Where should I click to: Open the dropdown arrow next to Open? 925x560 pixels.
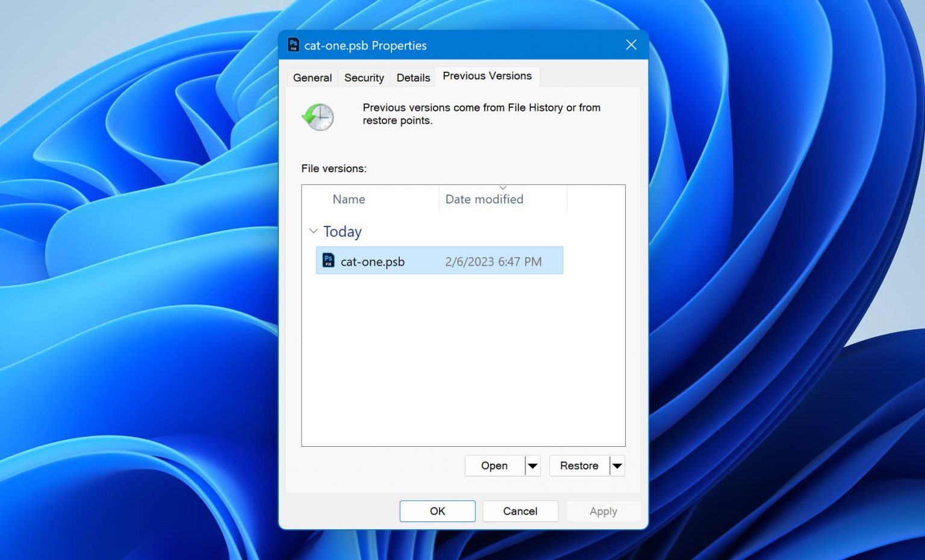click(x=532, y=465)
